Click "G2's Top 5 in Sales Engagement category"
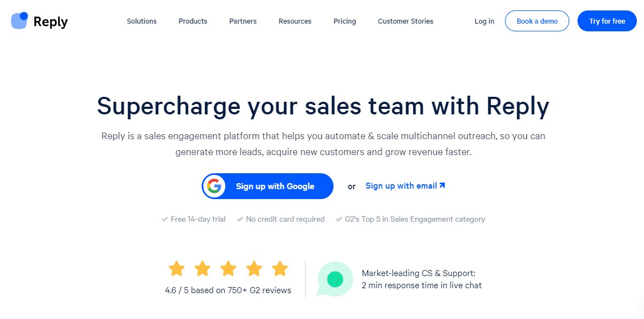The height and width of the screenshot is (319, 644). pos(415,219)
